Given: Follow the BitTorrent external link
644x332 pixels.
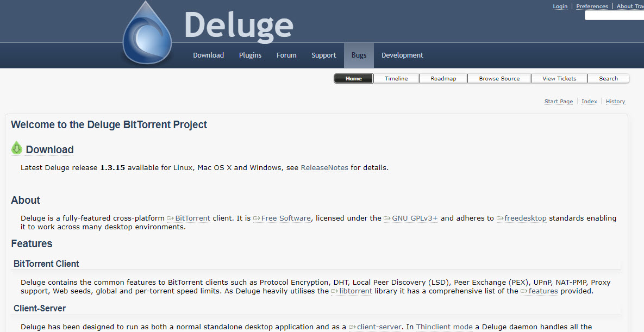Looking at the screenshot, I should tap(189, 218).
